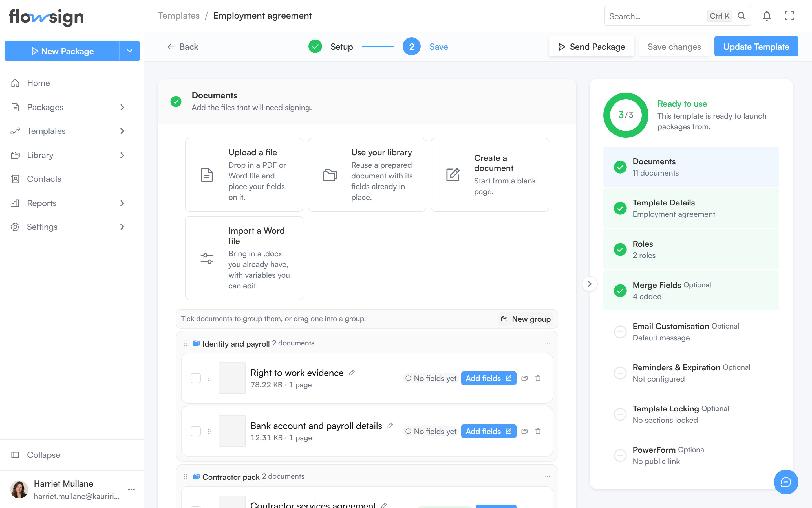The height and width of the screenshot is (508, 812).
Task: Delete Right to work evidence document
Action: [538, 378]
